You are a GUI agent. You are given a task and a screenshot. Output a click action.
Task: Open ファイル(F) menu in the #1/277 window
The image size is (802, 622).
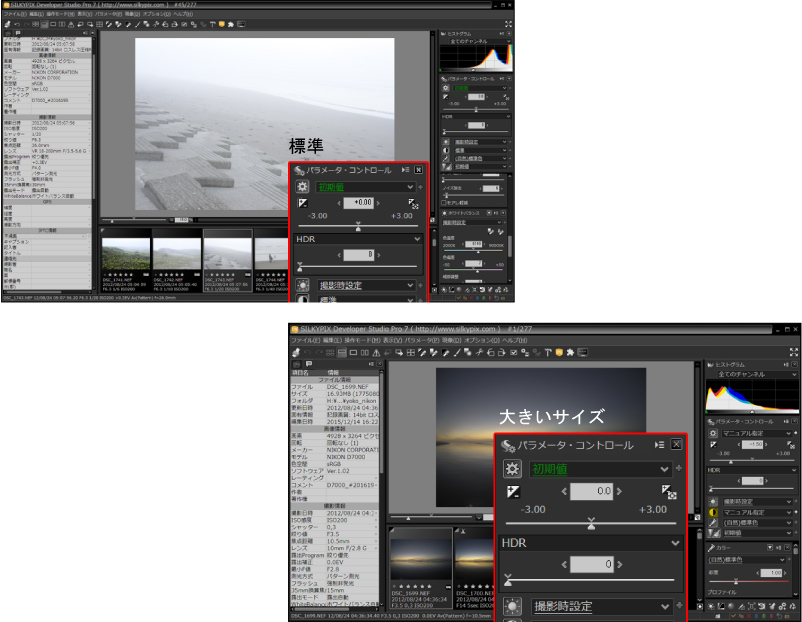[305, 341]
